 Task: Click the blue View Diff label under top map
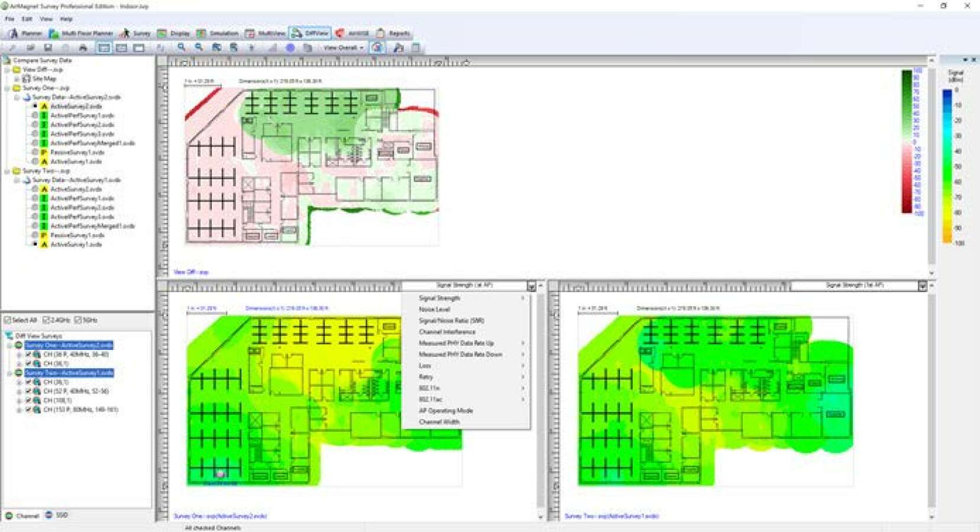coord(191,273)
